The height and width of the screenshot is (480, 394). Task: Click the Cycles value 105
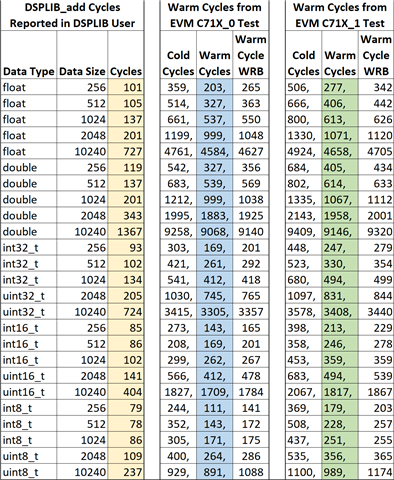(x=126, y=103)
